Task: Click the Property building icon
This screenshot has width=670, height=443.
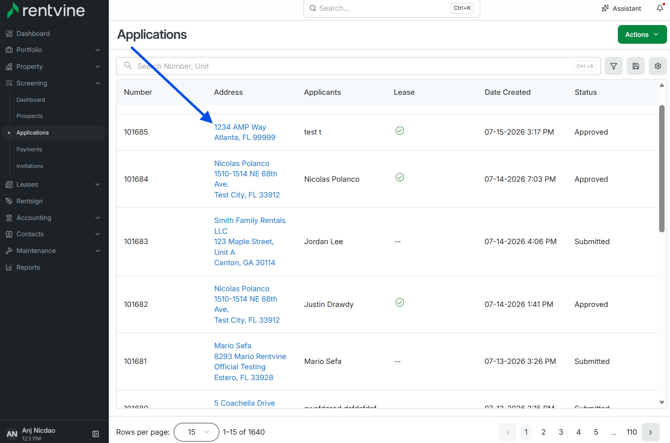Action: point(9,67)
